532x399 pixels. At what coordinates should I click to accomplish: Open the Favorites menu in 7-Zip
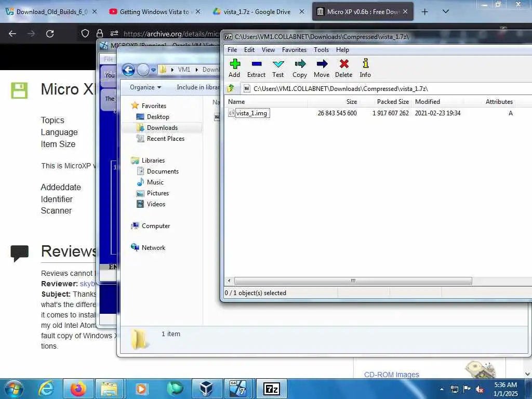(x=294, y=50)
